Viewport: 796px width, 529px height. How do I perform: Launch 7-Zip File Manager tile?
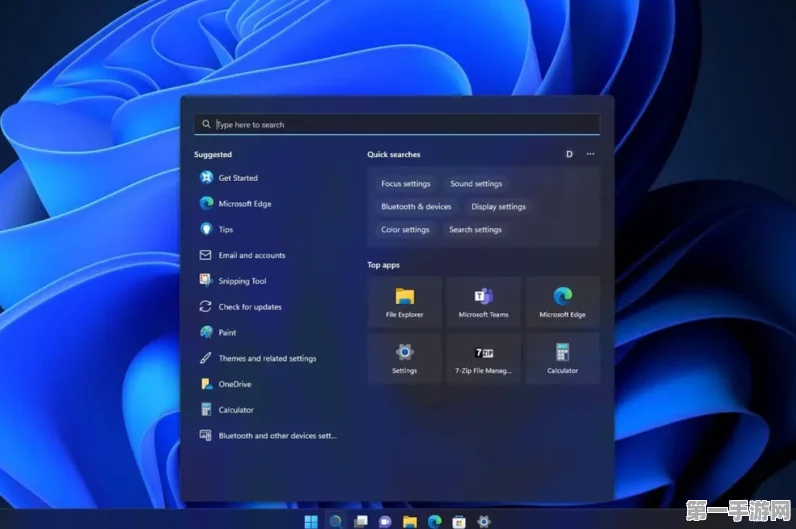[483, 358]
